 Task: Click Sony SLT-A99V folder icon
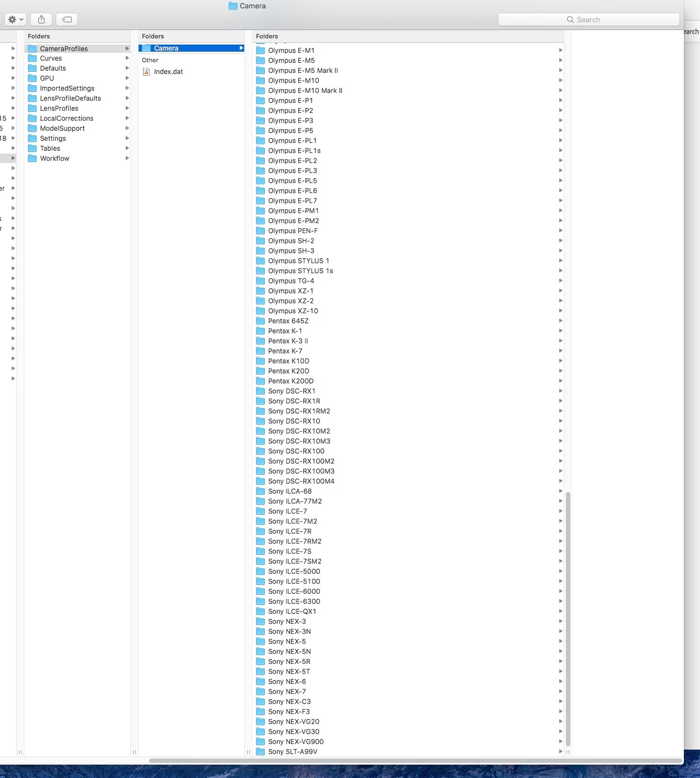coord(260,752)
